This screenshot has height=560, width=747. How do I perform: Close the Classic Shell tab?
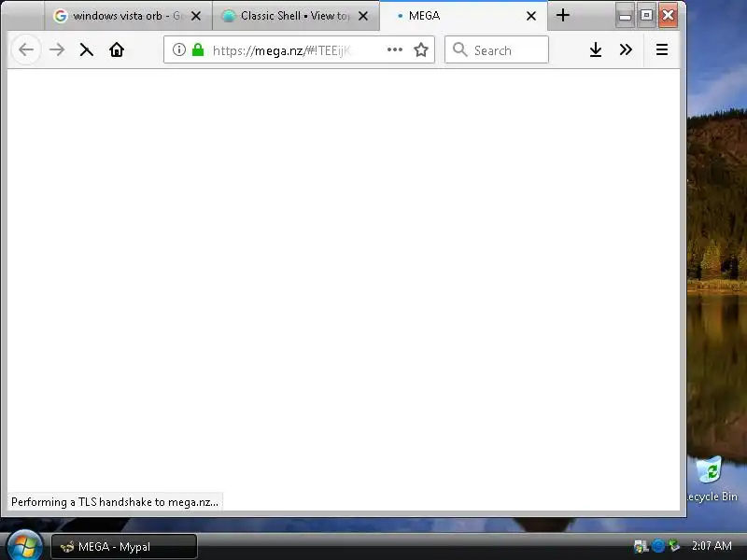point(363,16)
